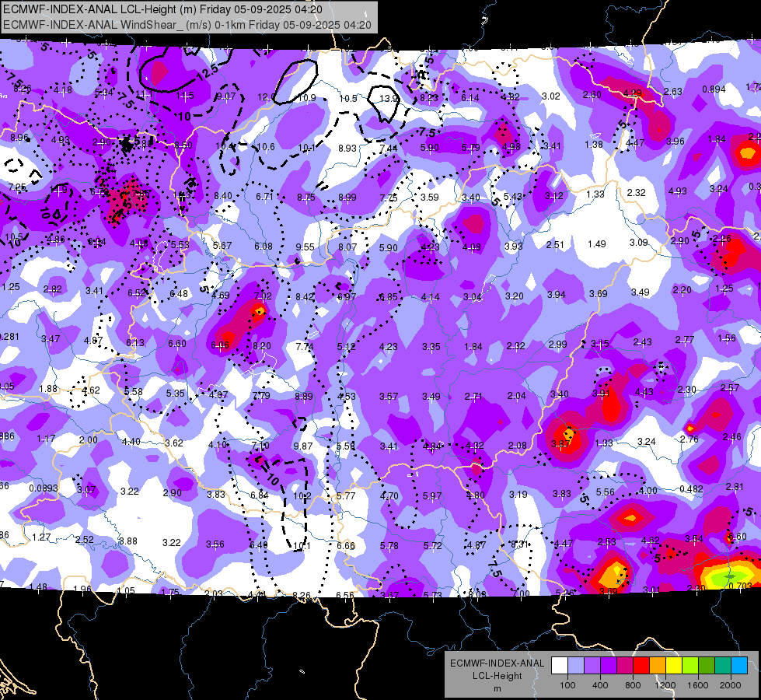The image size is (761, 700).
Task: Click the sky blue legend swatch
Action: (x=739, y=666)
